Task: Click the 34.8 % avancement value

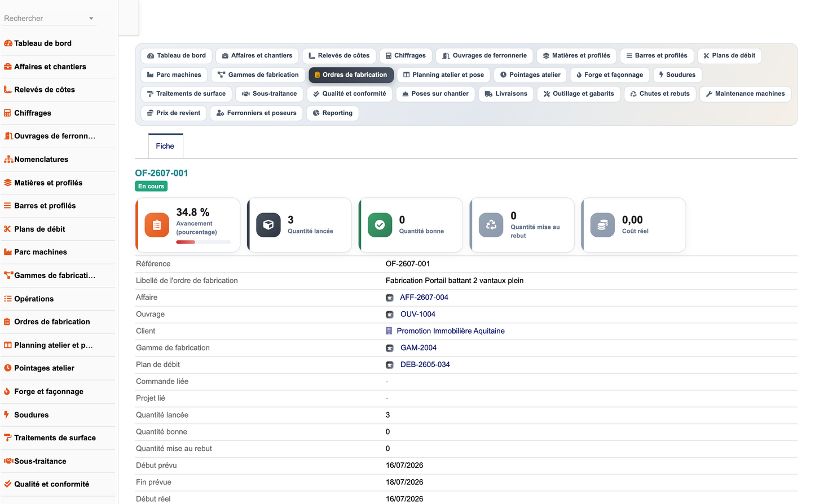Action: point(192,213)
